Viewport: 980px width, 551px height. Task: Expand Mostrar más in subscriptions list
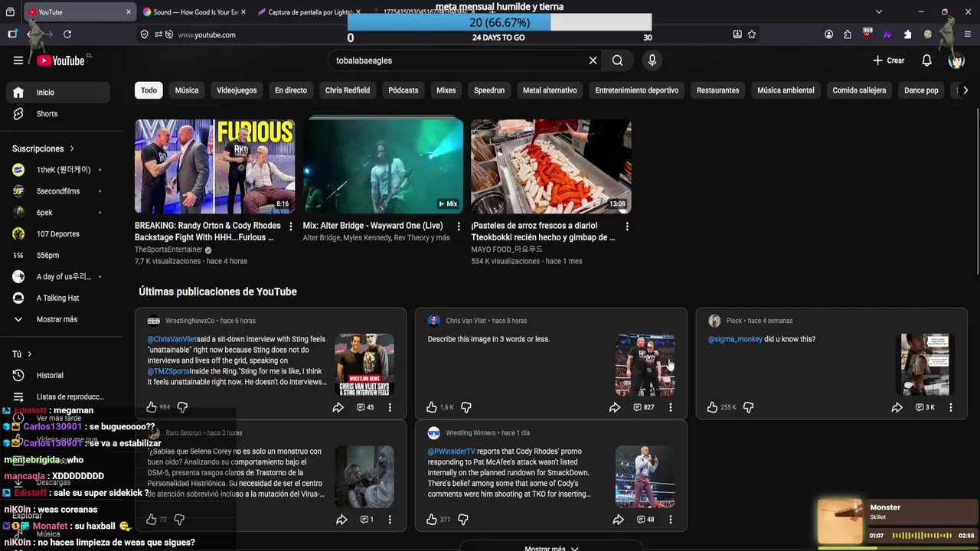pyautogui.click(x=58, y=319)
